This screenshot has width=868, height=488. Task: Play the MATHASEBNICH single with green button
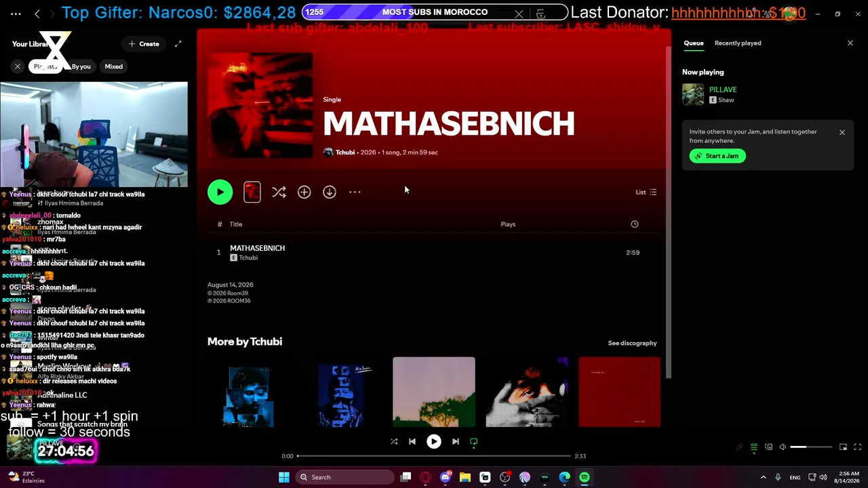(x=220, y=192)
